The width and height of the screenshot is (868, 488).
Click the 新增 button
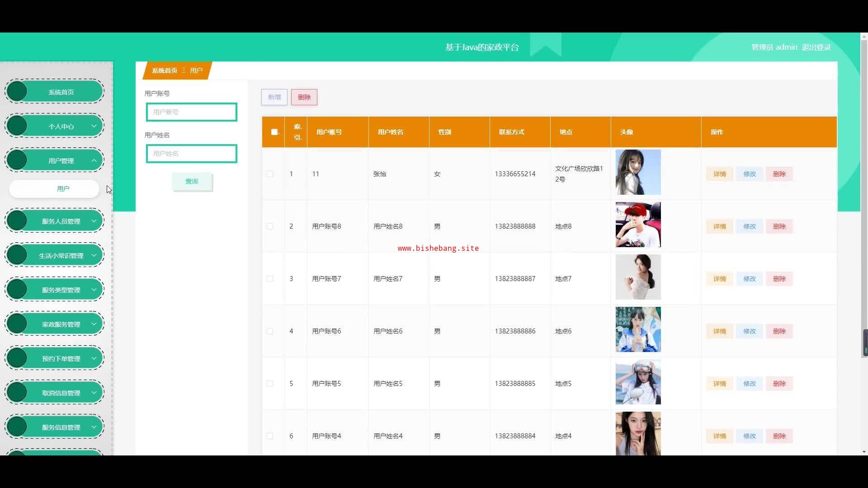[x=274, y=97]
